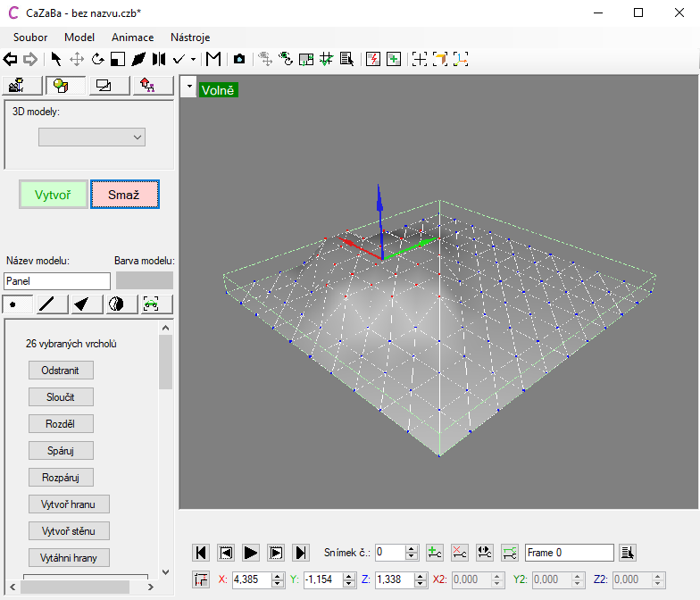Open the Animace menu
The height and width of the screenshot is (600, 700).
tap(132, 37)
